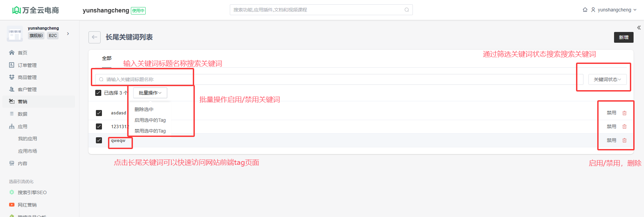The width and height of the screenshot is (644, 217).
Task: Expand the 批量操作 dropdown
Action: point(150,93)
